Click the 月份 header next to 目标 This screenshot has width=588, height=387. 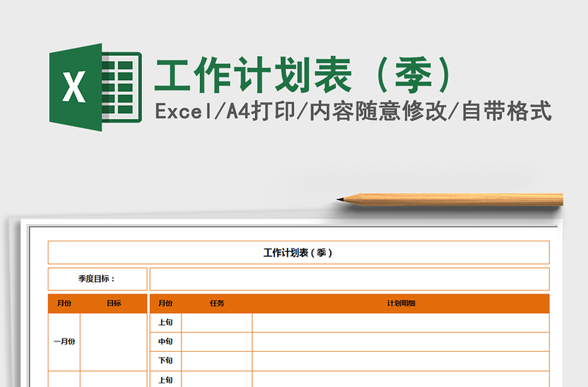point(64,303)
